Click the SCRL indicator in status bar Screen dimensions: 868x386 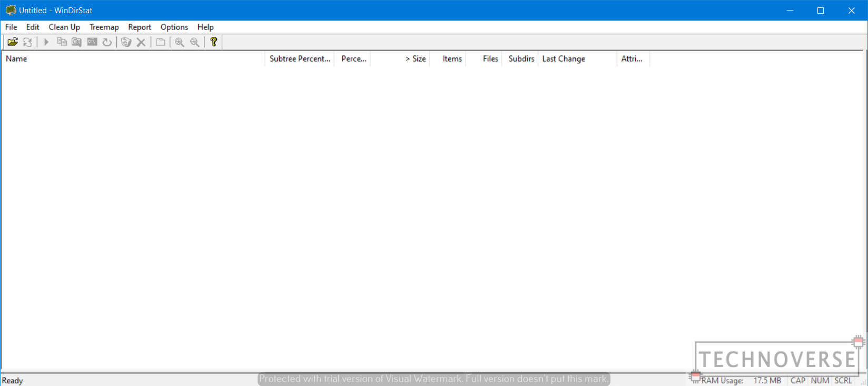[x=843, y=381]
